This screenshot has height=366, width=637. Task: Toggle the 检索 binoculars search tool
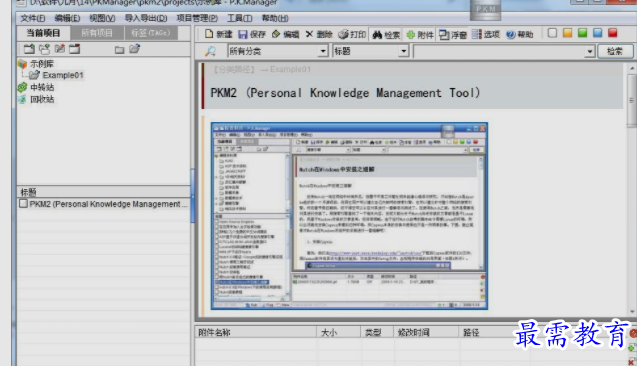386,35
